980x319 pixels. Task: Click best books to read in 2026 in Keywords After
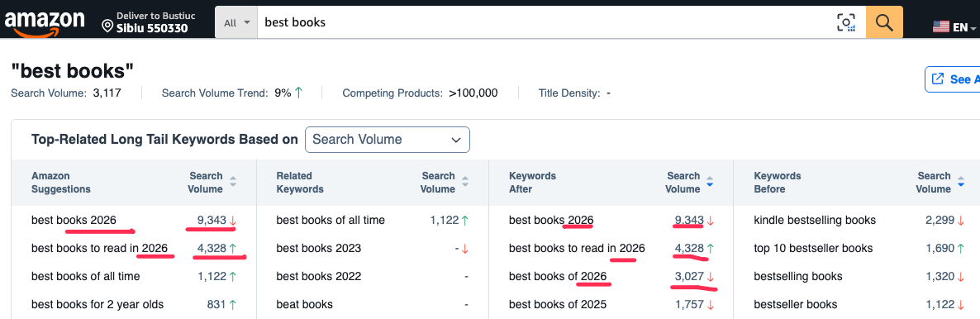[x=577, y=248]
